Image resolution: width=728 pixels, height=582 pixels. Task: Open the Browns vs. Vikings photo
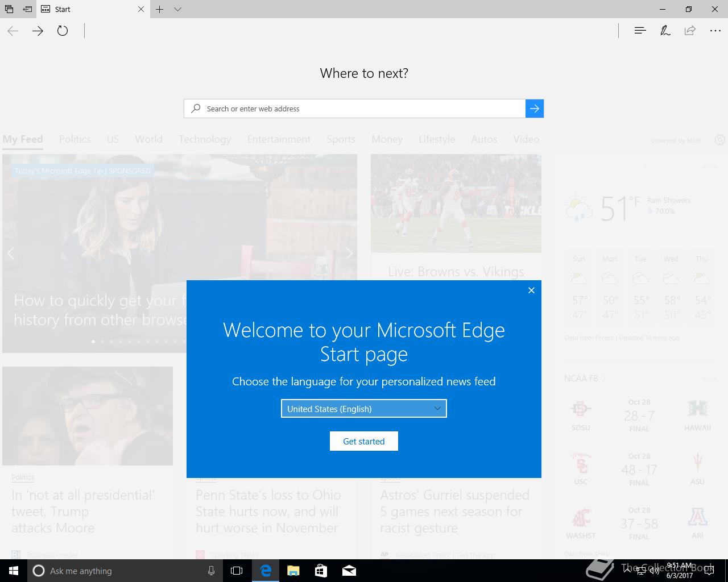(456, 203)
